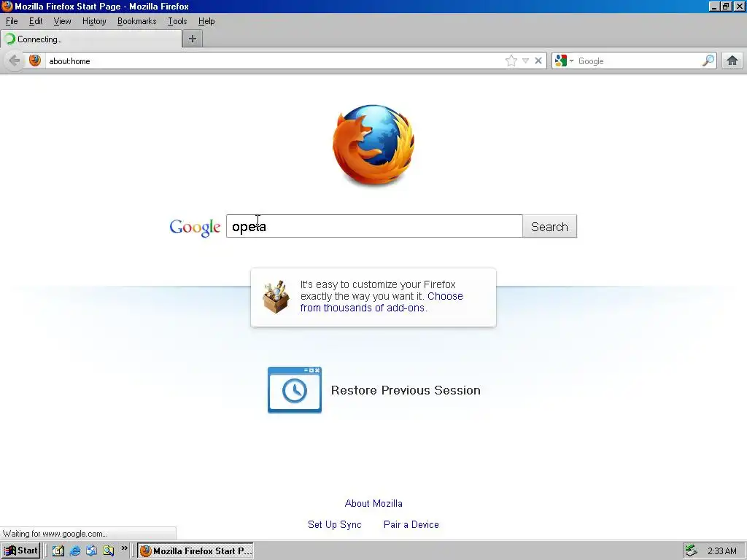
Task: Open the Windows Start menu
Action: coord(20,551)
